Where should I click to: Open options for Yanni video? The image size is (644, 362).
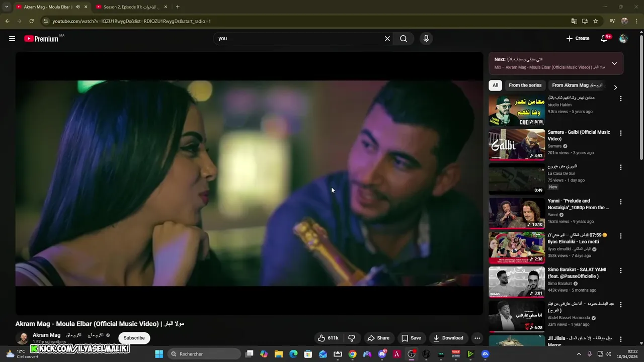[x=621, y=202]
